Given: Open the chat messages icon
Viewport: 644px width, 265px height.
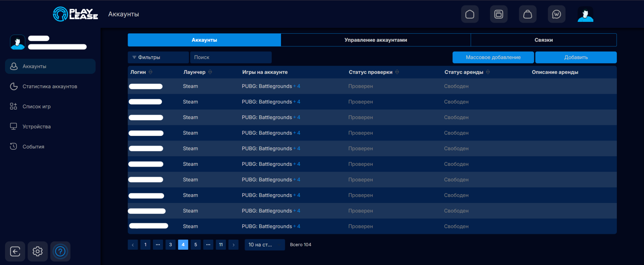Looking at the screenshot, I should tap(557, 14).
